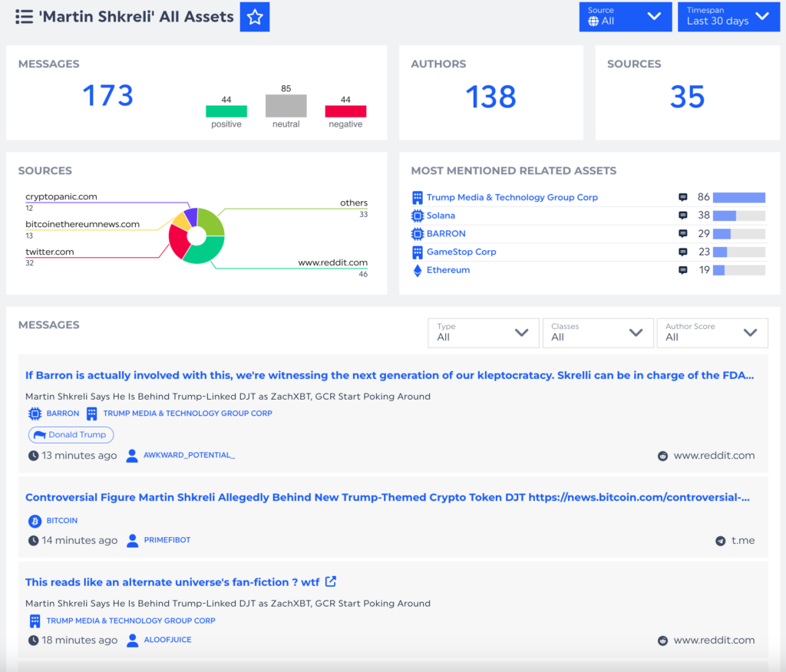Screen dimensions: 786x672
Task: Click the Solana chip icon
Action: [x=418, y=216]
